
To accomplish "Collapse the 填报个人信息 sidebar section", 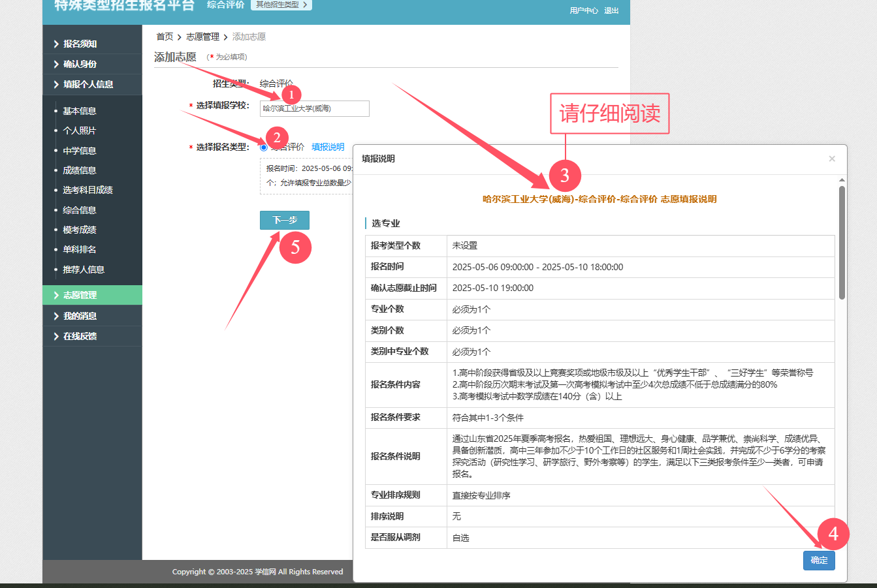I will click(x=88, y=84).
